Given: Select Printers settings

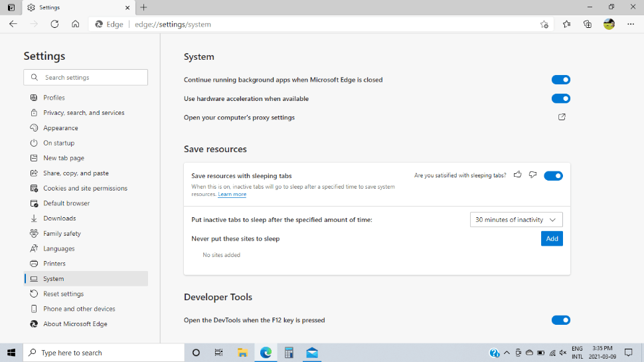Looking at the screenshot, I should click(x=86, y=264).
